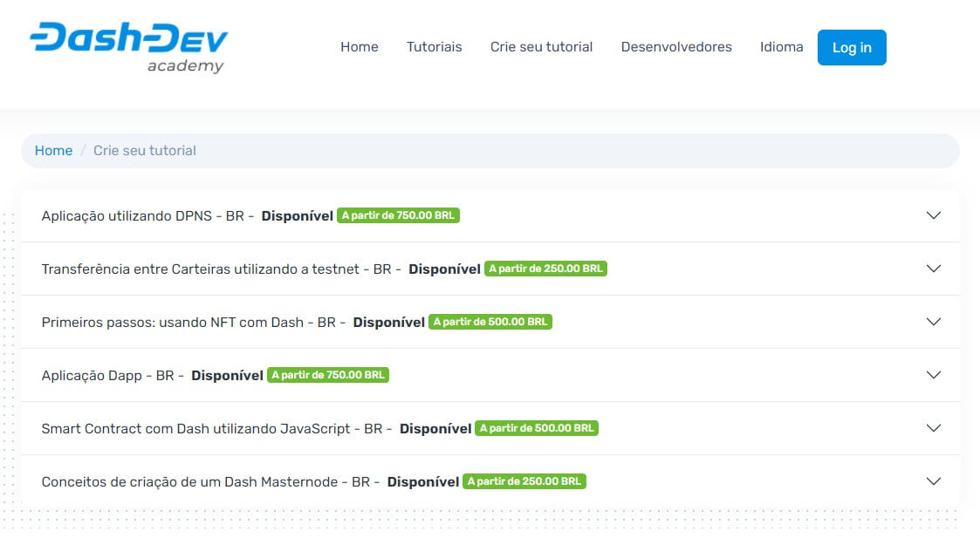Click Disponível status on the Transferência row
980x538 pixels.
tap(444, 269)
